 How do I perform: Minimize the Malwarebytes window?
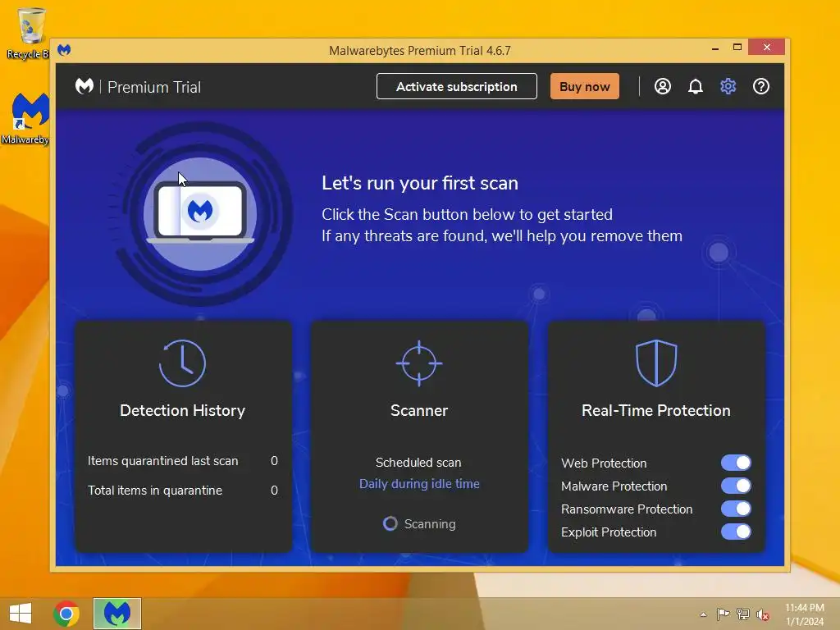click(715, 48)
